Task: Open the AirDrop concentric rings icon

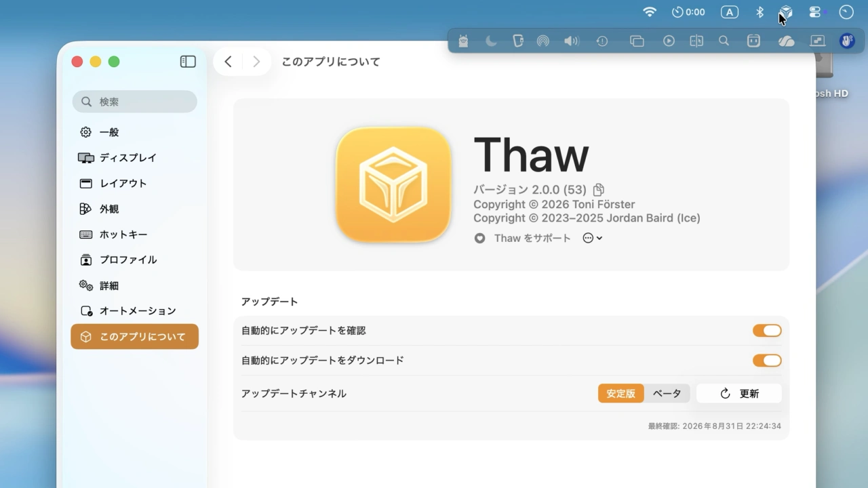Action: (x=542, y=41)
